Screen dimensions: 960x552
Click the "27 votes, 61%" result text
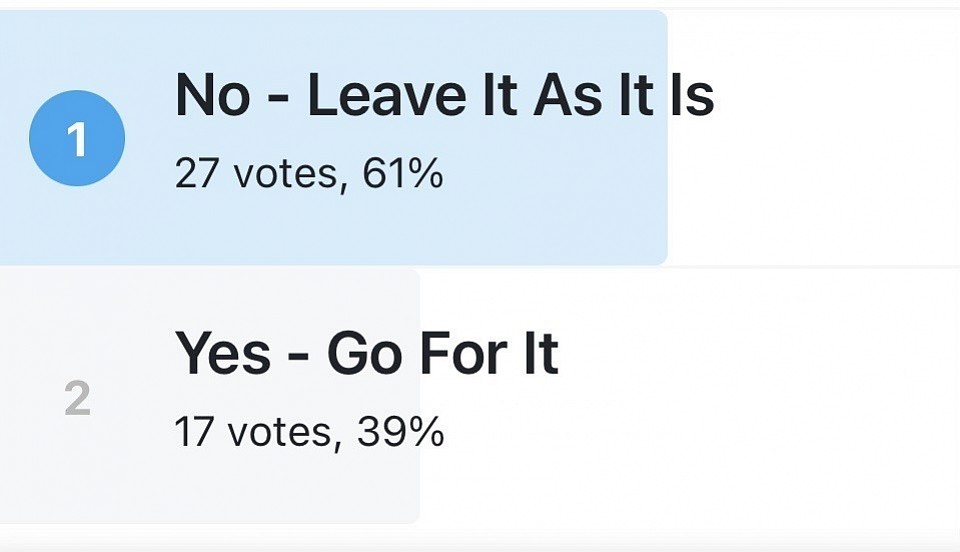tap(308, 175)
